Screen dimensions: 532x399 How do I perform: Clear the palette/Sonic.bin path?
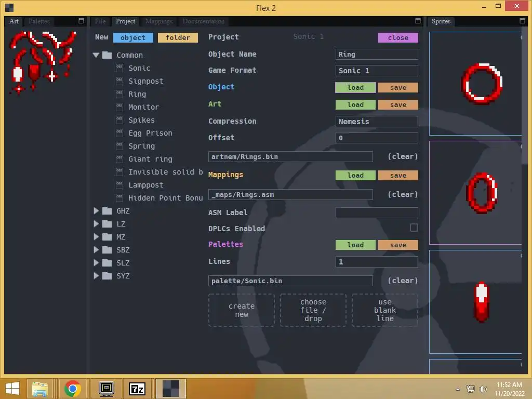(403, 281)
